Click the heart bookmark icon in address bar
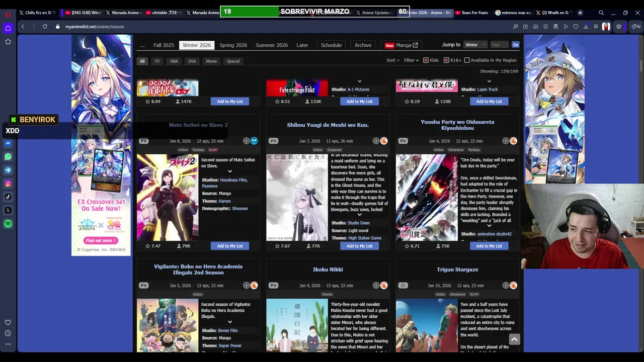The image size is (644, 362). [x=576, y=27]
